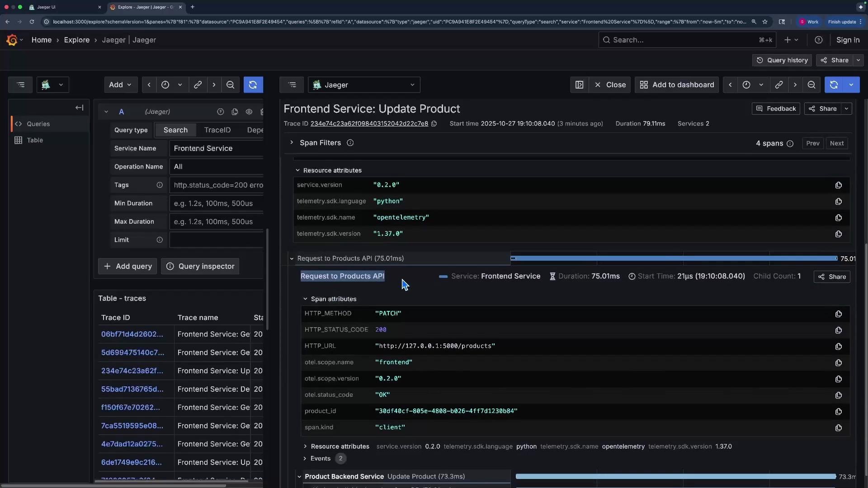The width and height of the screenshot is (868, 488).
Task: Copy shortened link in left pane toolbar
Action: point(198,85)
